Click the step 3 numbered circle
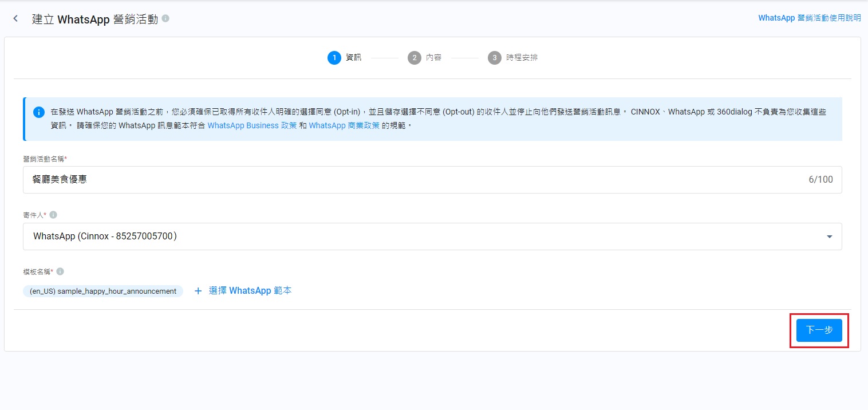The image size is (868, 410). [494, 58]
